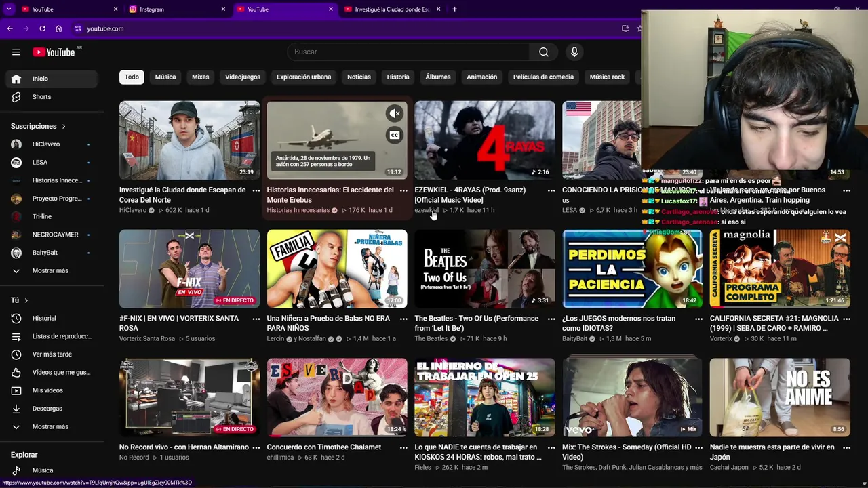Select the Películas de comedia chip
This screenshot has width=868, height=488.
click(x=543, y=77)
